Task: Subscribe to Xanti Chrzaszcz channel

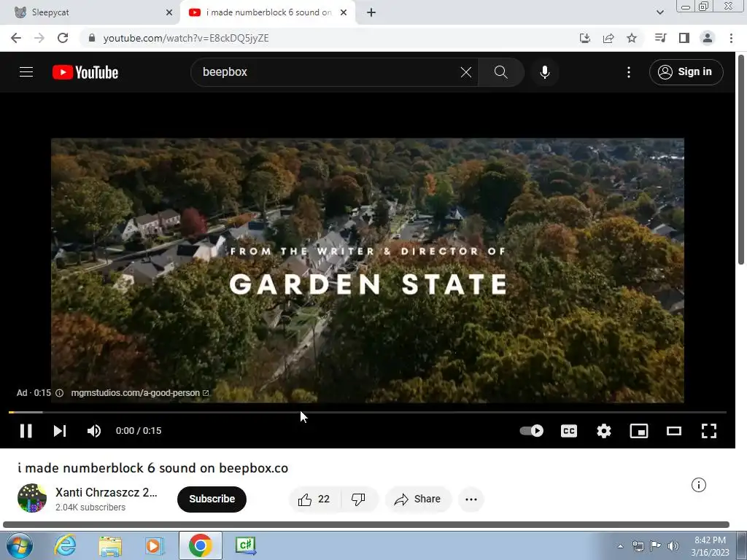Action: pyautogui.click(x=212, y=499)
